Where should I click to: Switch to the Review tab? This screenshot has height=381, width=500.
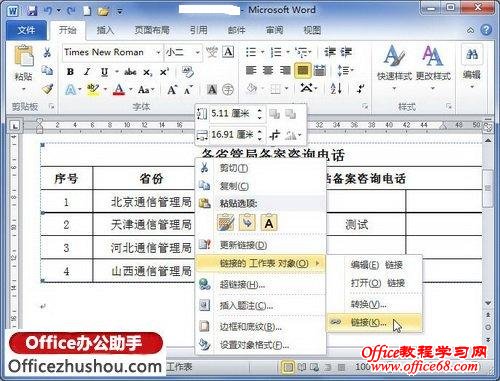click(x=274, y=30)
